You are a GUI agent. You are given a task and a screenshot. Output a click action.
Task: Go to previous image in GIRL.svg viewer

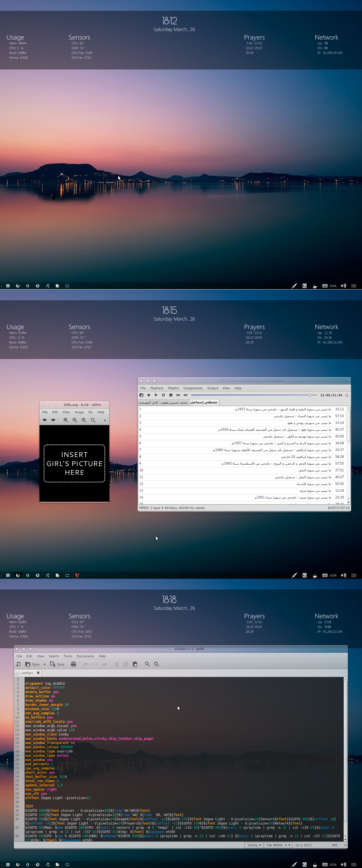tap(44, 420)
